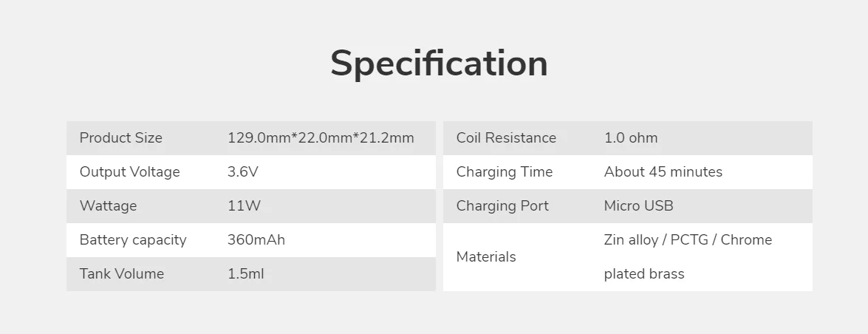Image resolution: width=868 pixels, height=334 pixels.
Task: Click the About 45 minutes value
Action: pyautogui.click(x=663, y=172)
